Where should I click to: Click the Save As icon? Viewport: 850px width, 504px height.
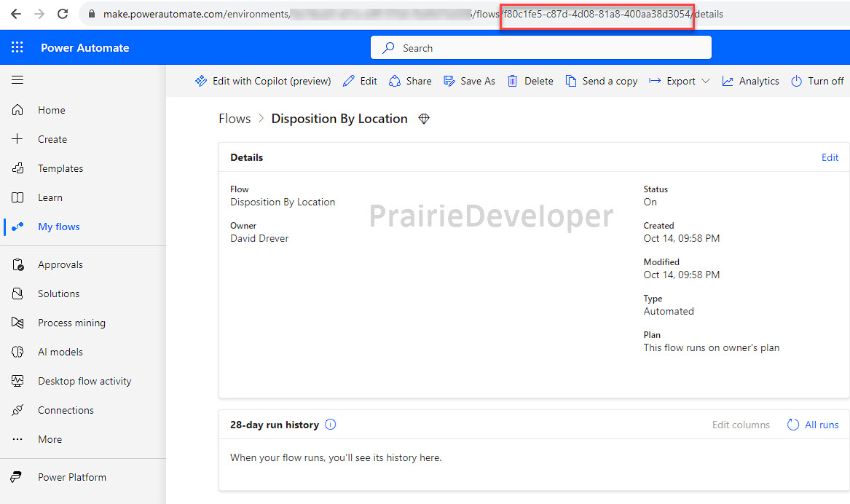point(449,81)
